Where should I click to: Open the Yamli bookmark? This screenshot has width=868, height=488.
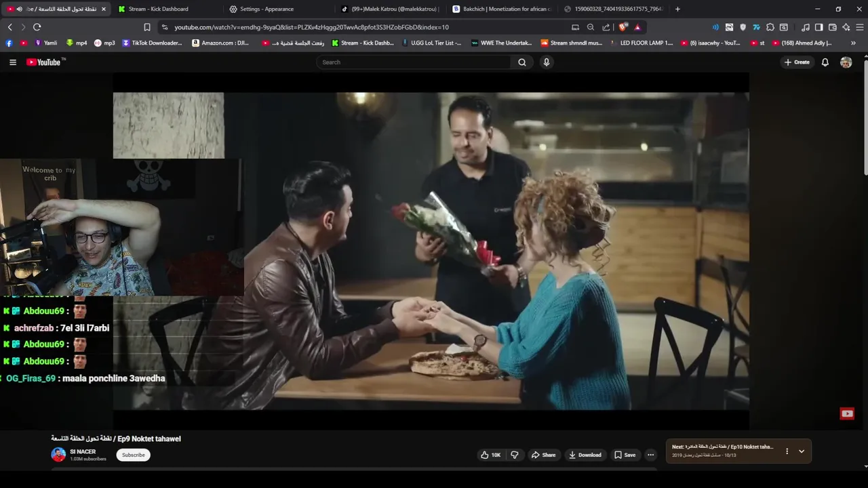click(45, 43)
